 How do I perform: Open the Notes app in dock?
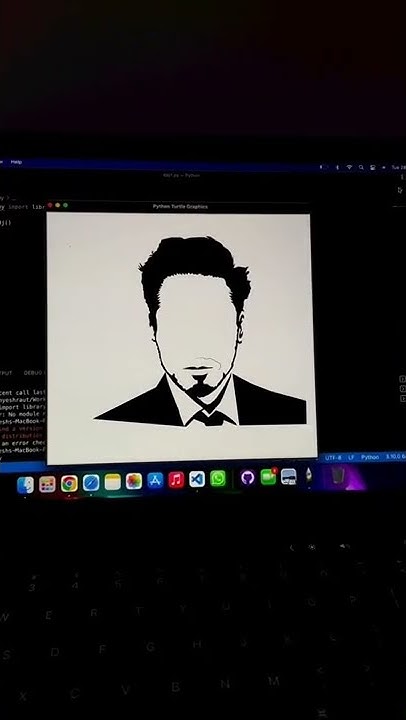click(113, 482)
